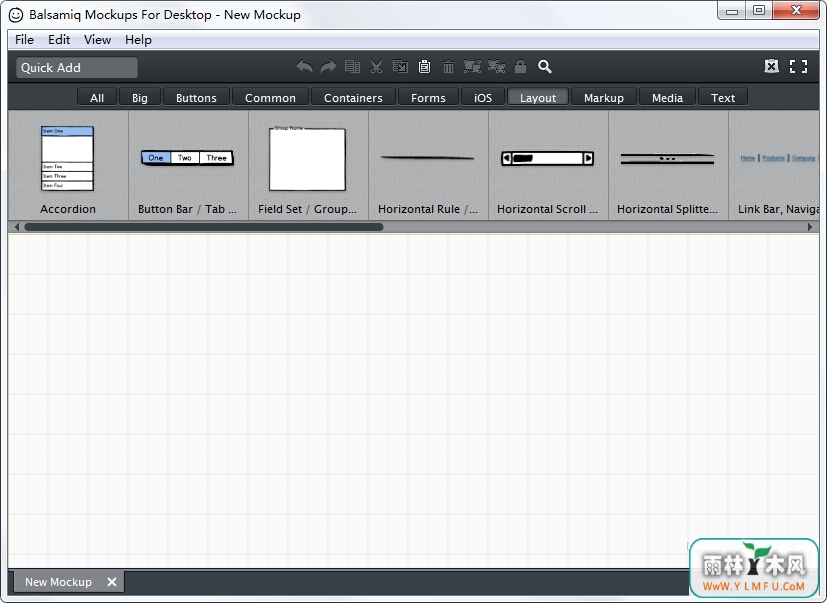Screen dimensions: 827x603
Task: Minimize the Balsamiq window
Action: (732, 11)
